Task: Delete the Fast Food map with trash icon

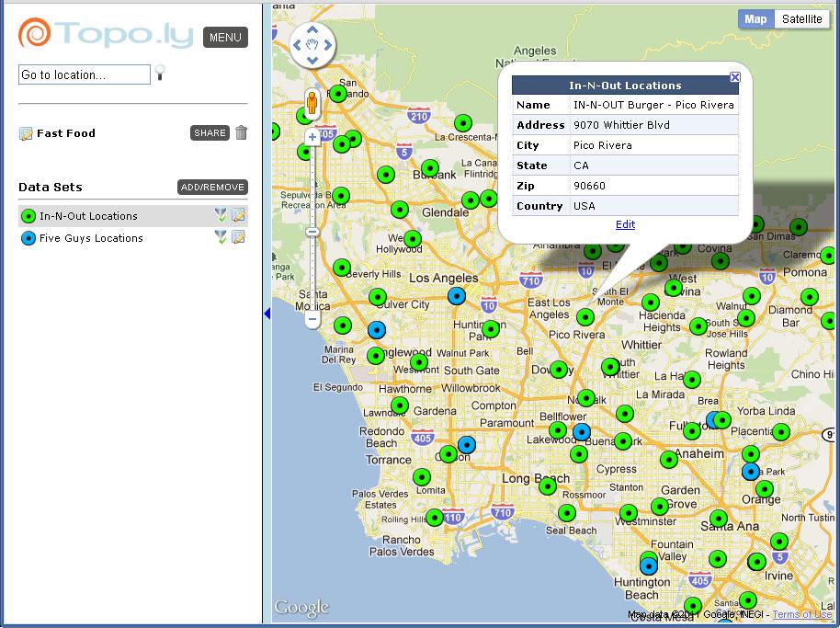Action: (242, 132)
